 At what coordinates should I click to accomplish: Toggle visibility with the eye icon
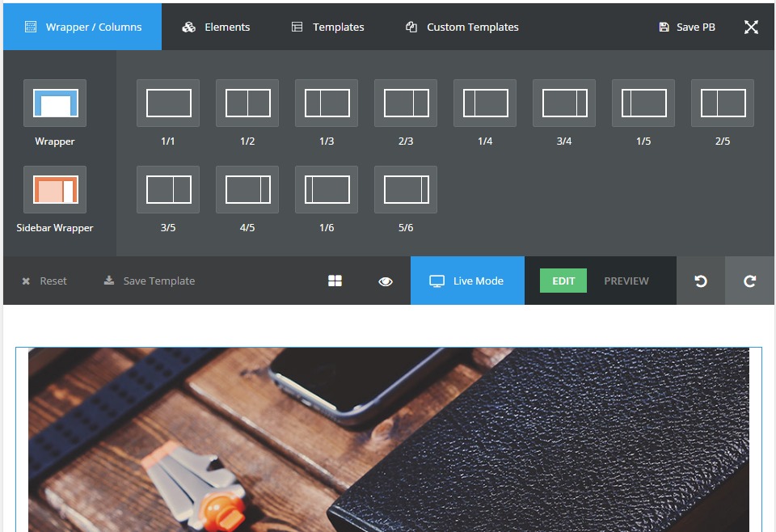pyautogui.click(x=386, y=281)
